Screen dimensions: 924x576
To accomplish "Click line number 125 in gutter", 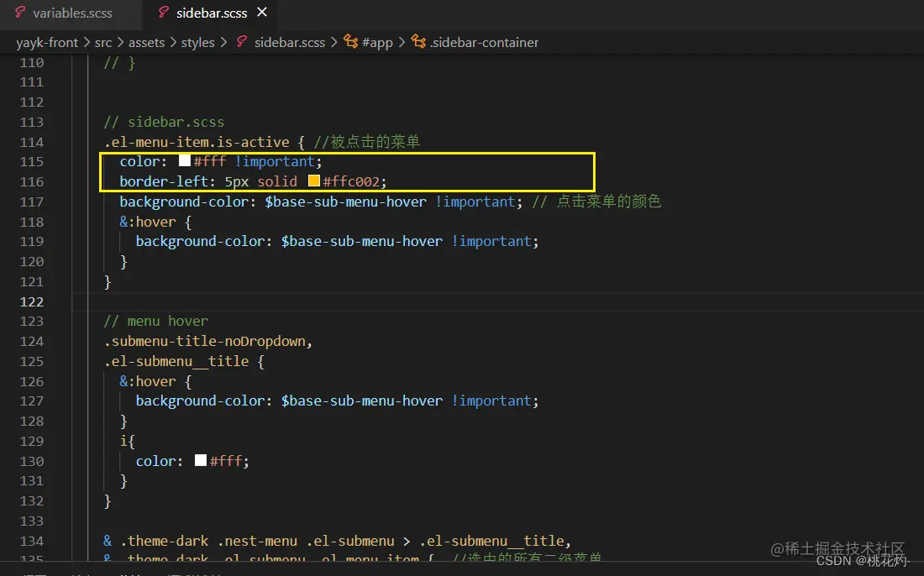I will [32, 361].
